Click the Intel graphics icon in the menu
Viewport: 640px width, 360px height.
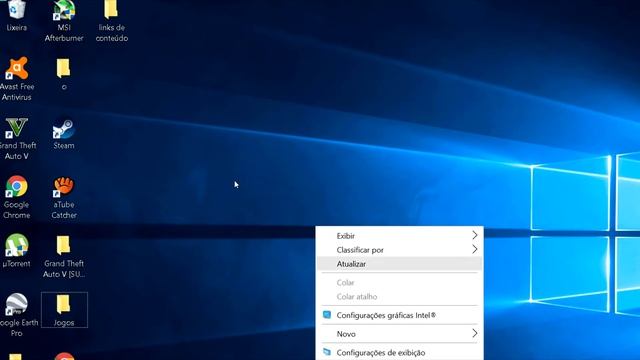[x=327, y=315]
